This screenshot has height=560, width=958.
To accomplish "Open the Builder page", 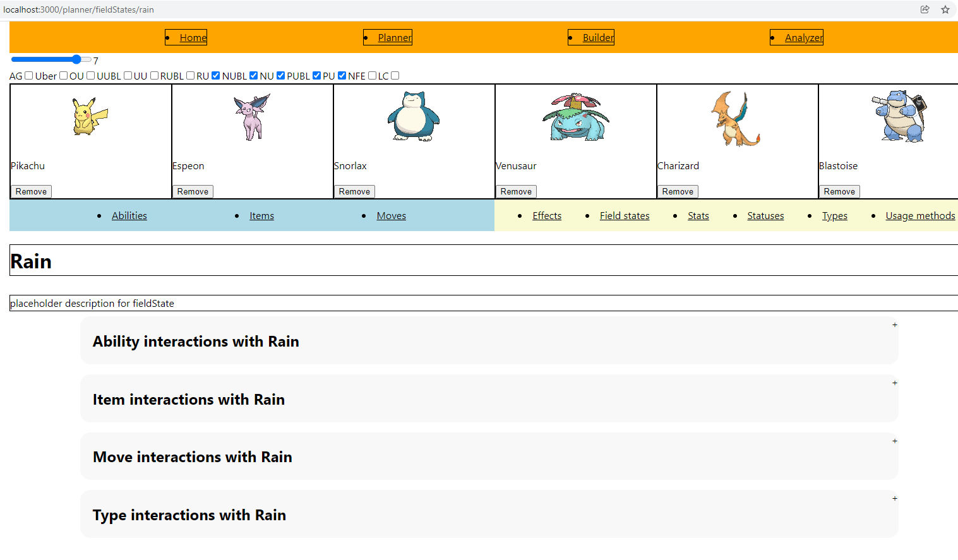I will [598, 38].
